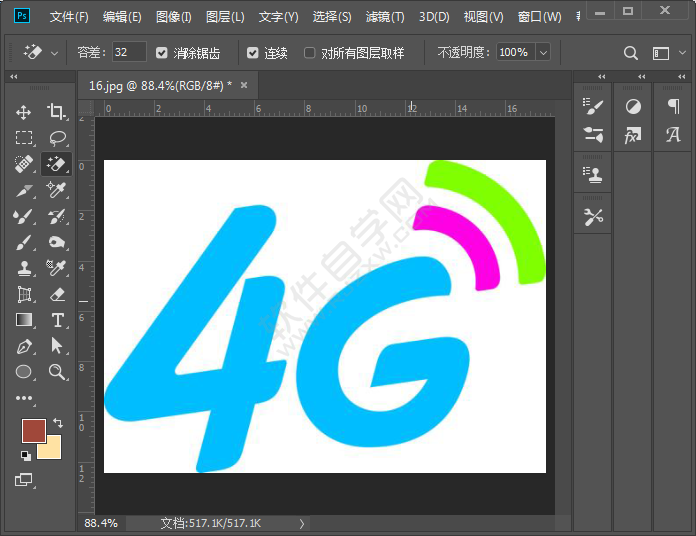Open the Styles fx panel icon
This screenshot has height=536, width=696.
(x=633, y=135)
